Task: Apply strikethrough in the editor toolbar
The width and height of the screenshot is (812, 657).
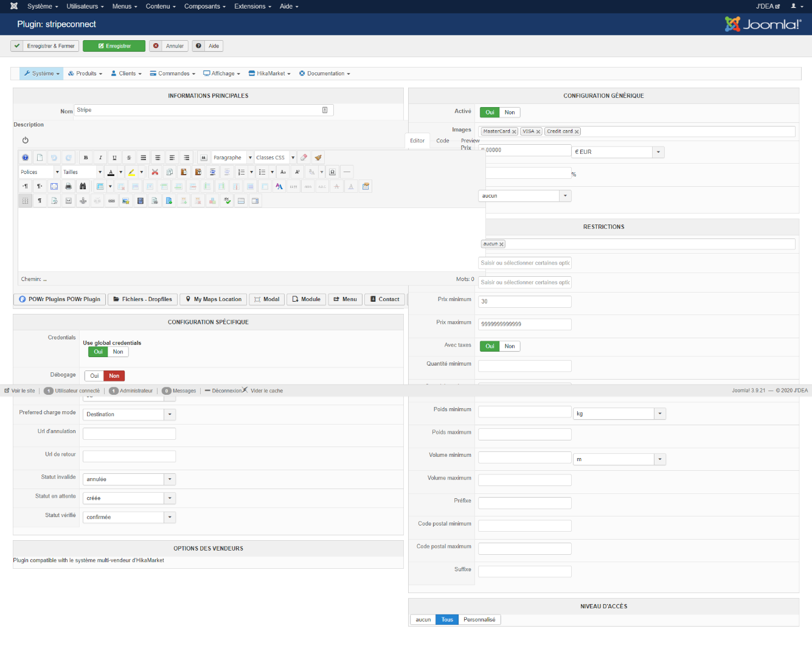Action: (x=129, y=158)
